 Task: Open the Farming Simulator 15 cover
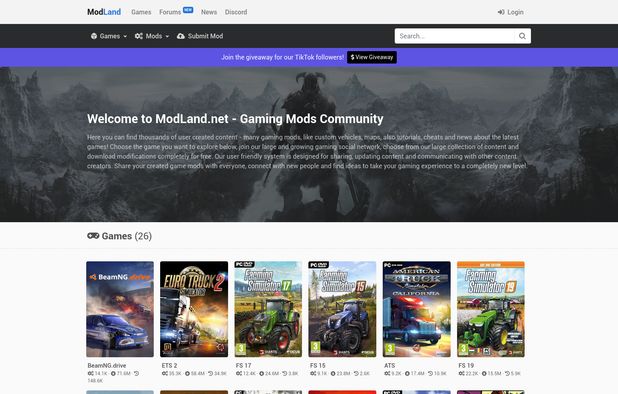(x=342, y=309)
